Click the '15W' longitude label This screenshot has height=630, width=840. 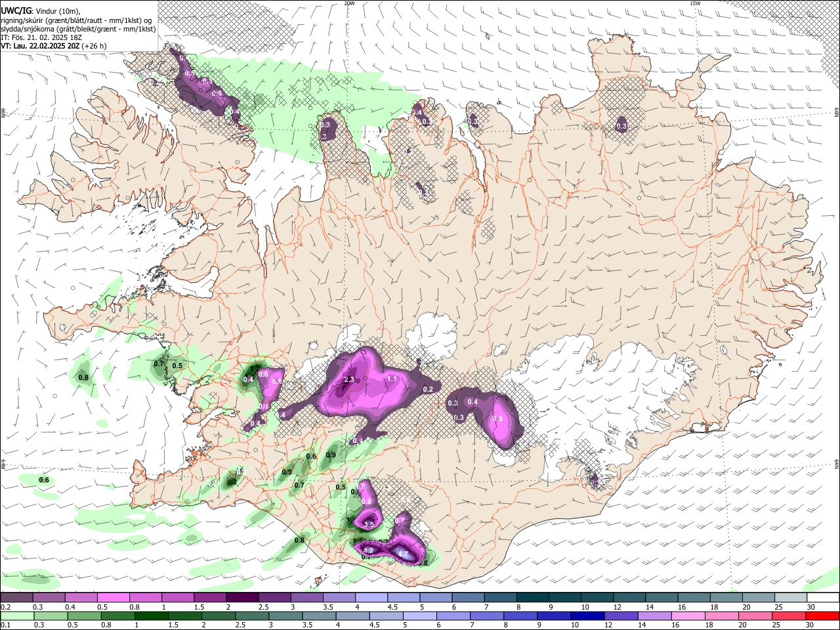click(x=695, y=3)
